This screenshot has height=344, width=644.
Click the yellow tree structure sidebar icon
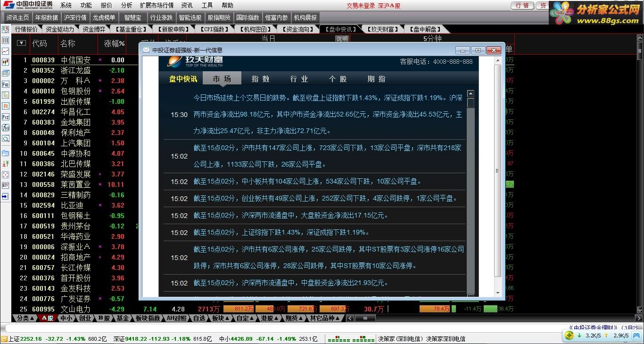point(5,95)
